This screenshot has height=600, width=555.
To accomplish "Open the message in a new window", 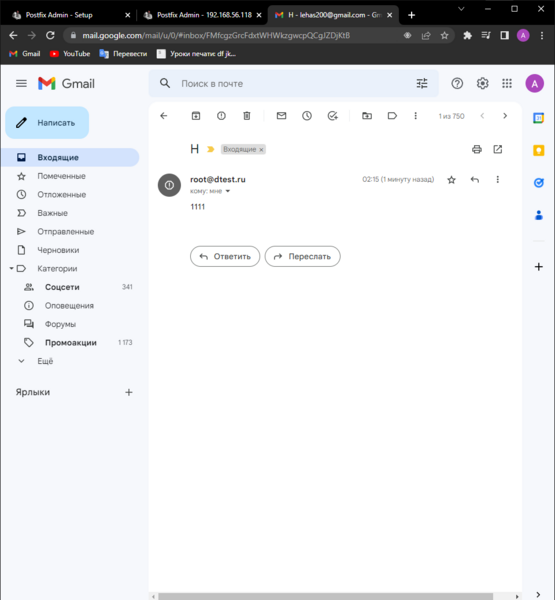I will (498, 149).
